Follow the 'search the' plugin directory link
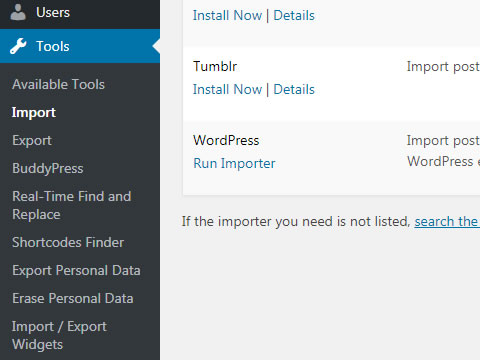This screenshot has height=360, width=480. pyautogui.click(x=447, y=221)
